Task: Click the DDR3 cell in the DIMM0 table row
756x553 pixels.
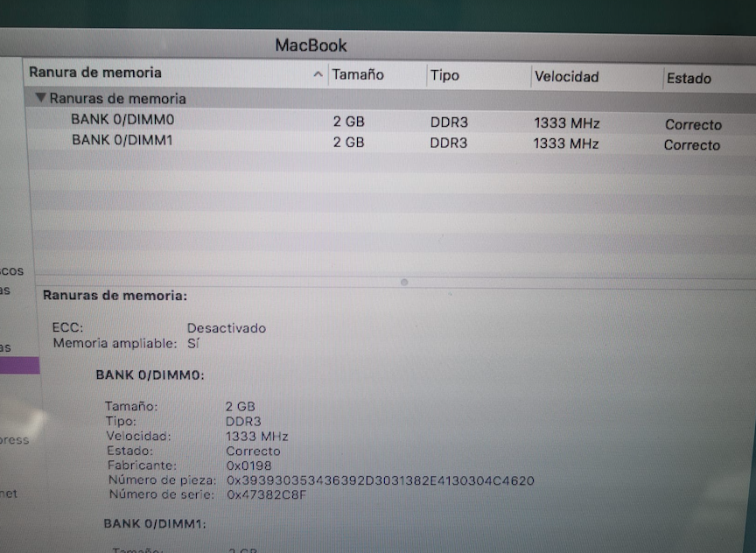Action: (449, 122)
